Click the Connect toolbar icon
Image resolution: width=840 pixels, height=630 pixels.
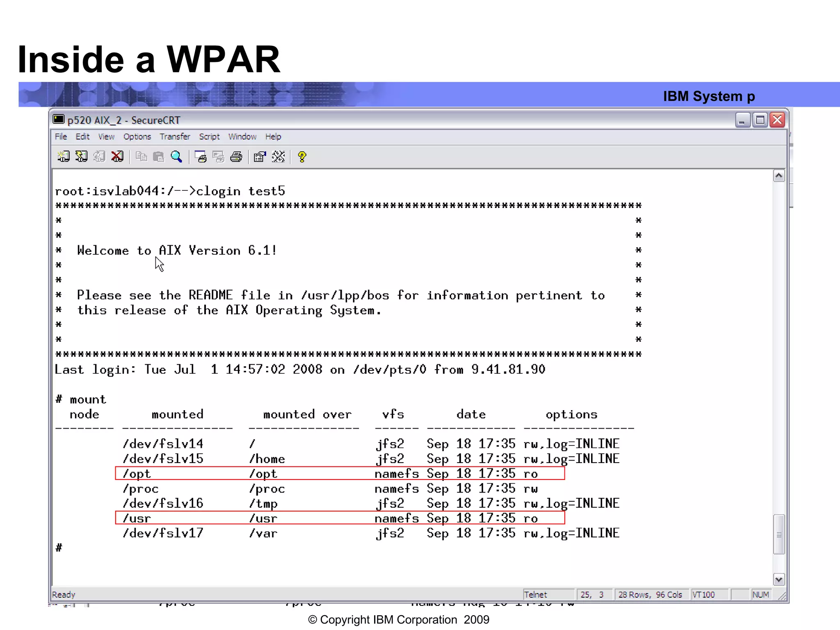(63, 156)
